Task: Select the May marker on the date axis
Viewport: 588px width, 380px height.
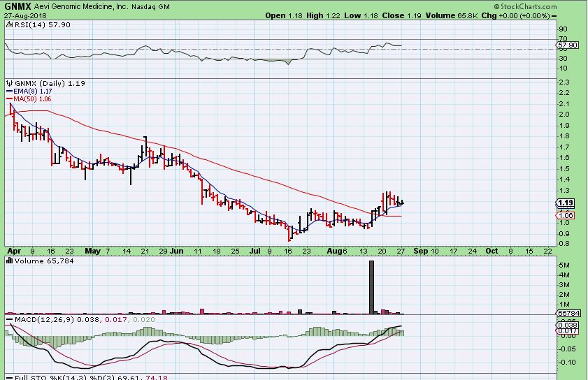Action: pos(92,249)
